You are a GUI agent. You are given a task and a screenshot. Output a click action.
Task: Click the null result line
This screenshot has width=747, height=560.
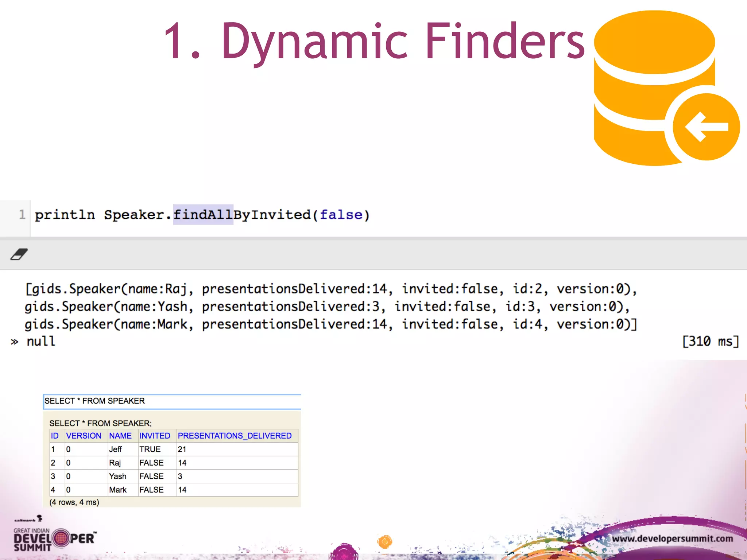point(40,341)
